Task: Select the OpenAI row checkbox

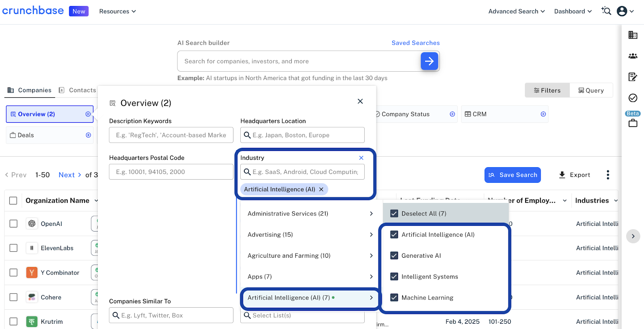Action: 13,223
